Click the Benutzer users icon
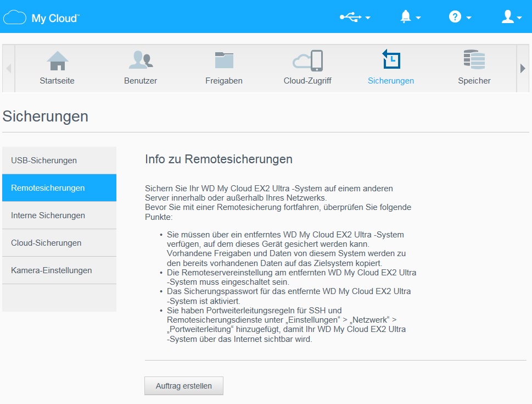The width and height of the screenshot is (532, 404). point(141,60)
